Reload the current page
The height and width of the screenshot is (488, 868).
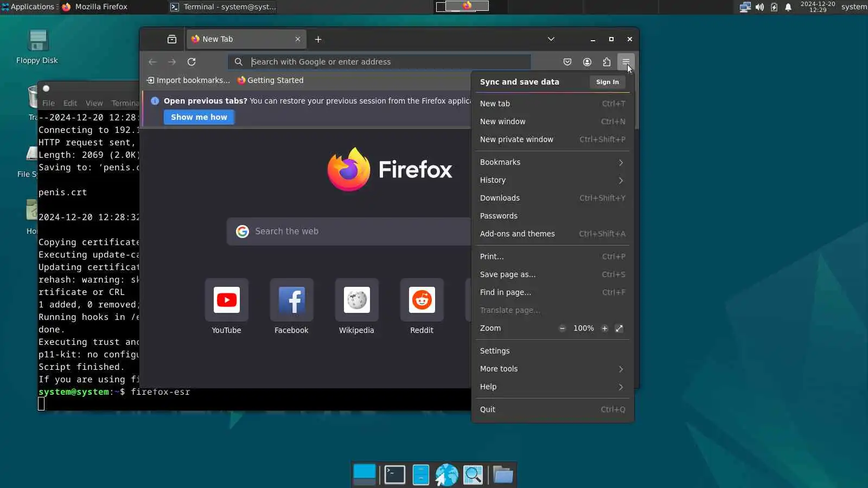click(192, 62)
